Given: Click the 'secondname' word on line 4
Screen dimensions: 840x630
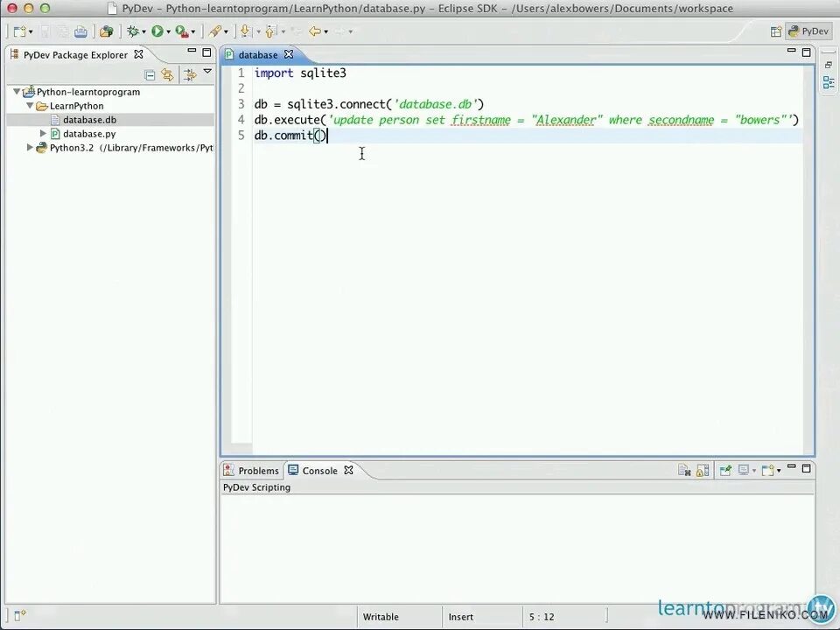Looking at the screenshot, I should point(682,120).
